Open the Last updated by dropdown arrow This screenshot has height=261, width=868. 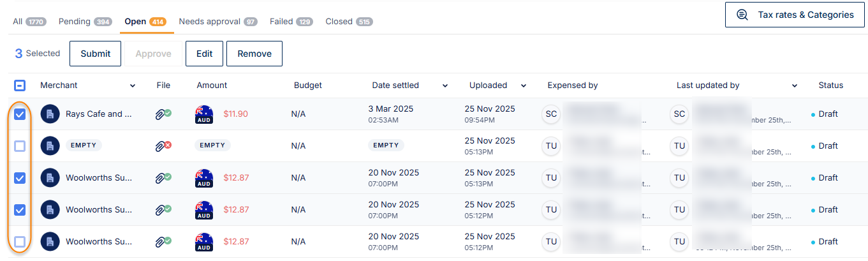point(795,86)
